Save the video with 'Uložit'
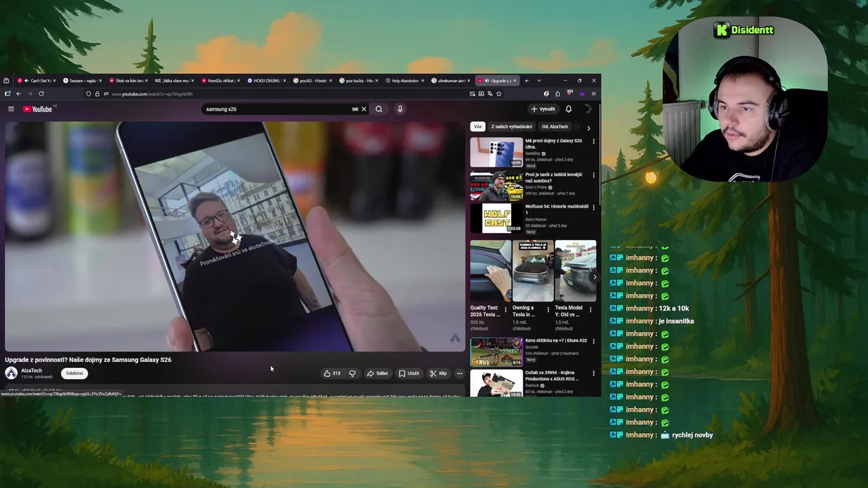Screen dimensions: 868x488 coord(409,373)
